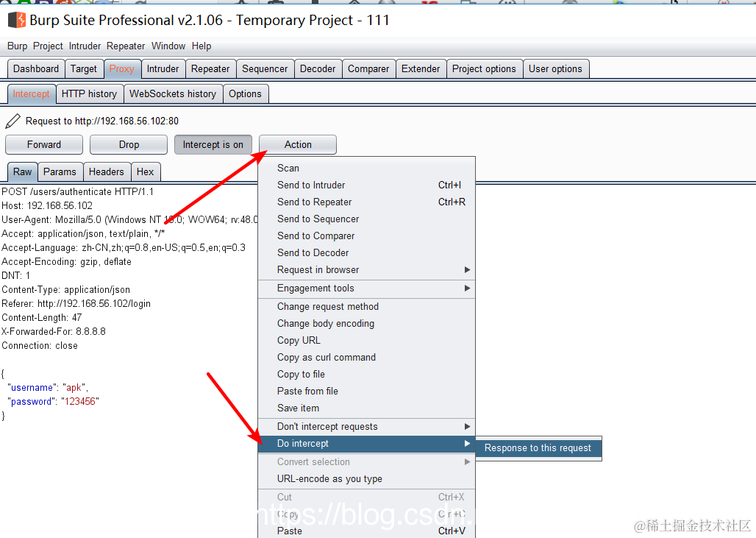Click Response to this request
Image resolution: width=756 pixels, height=538 pixels.
coord(538,448)
